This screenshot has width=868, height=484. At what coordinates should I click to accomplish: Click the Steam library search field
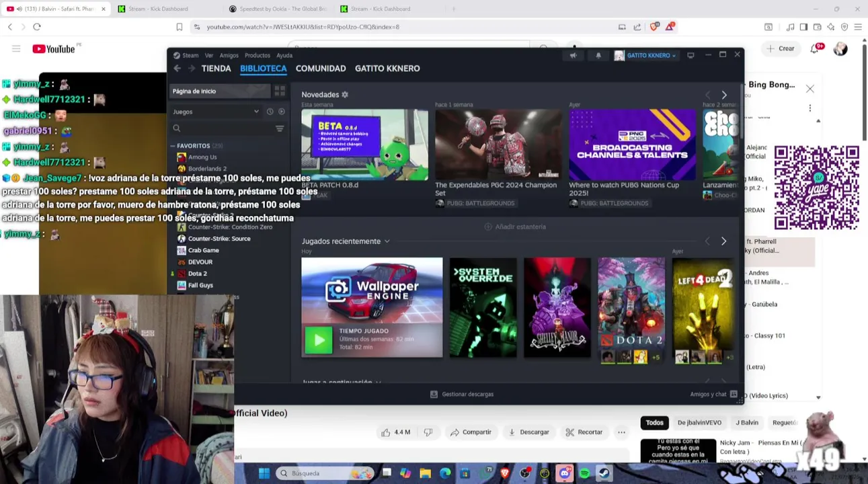pyautogui.click(x=222, y=128)
